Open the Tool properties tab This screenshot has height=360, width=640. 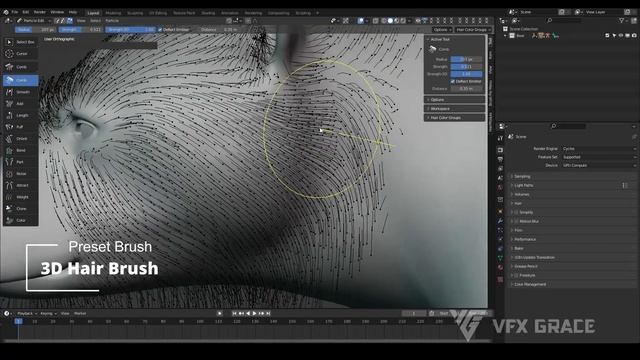[500, 138]
